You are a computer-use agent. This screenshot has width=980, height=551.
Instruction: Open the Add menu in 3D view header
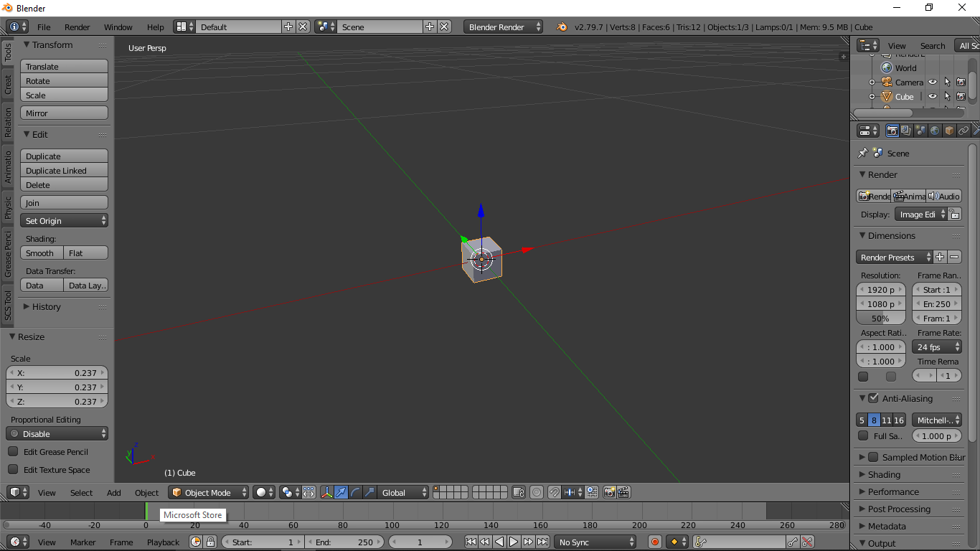(114, 492)
